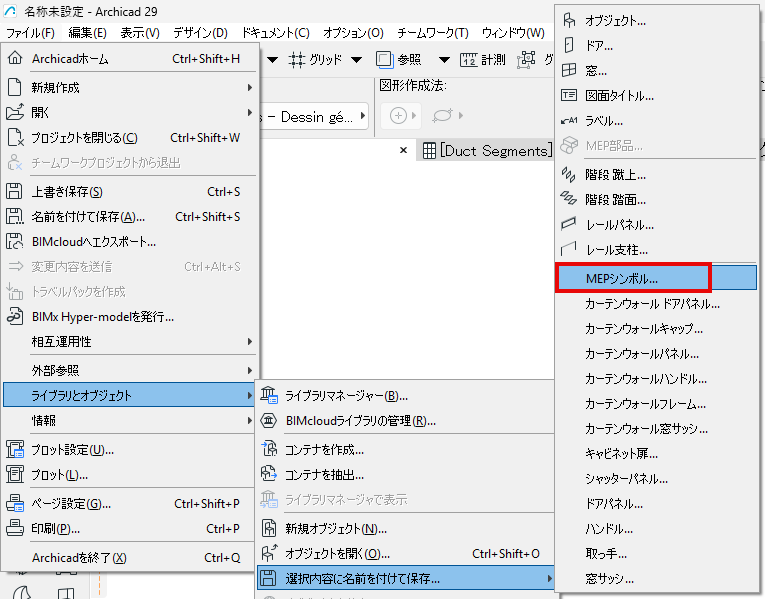The height and width of the screenshot is (599, 765).
Task: Click the レールパネル icon
Action: tap(569, 224)
